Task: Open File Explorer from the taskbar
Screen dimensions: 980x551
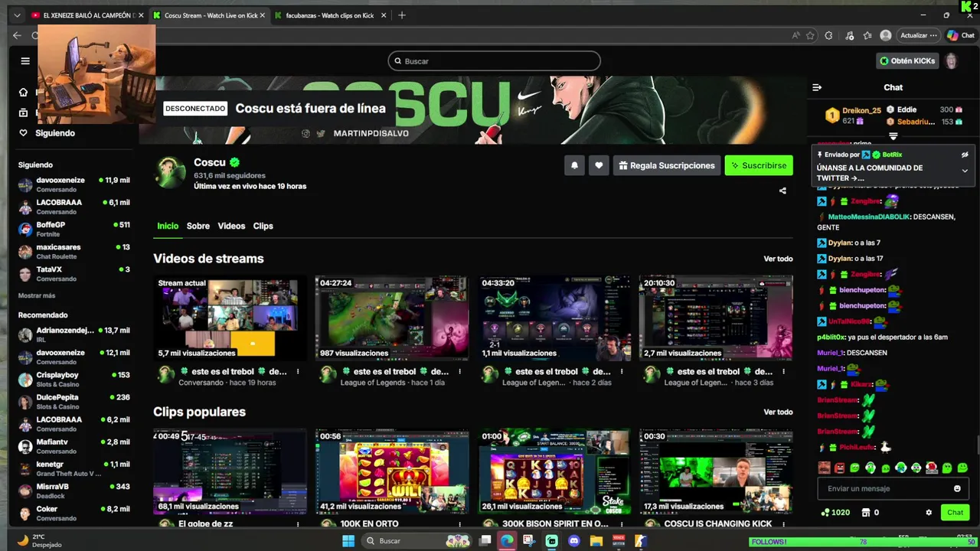Action: [596, 541]
